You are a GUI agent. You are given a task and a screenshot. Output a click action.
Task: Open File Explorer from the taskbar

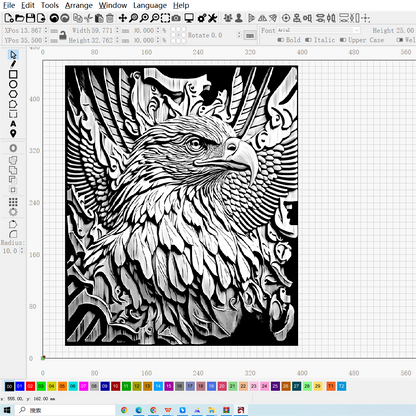point(211,410)
